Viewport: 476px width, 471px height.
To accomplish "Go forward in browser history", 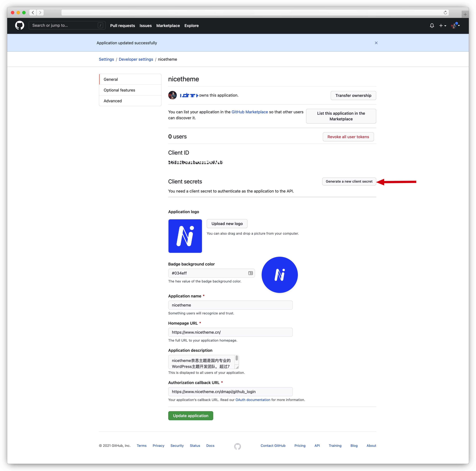I will [x=40, y=13].
